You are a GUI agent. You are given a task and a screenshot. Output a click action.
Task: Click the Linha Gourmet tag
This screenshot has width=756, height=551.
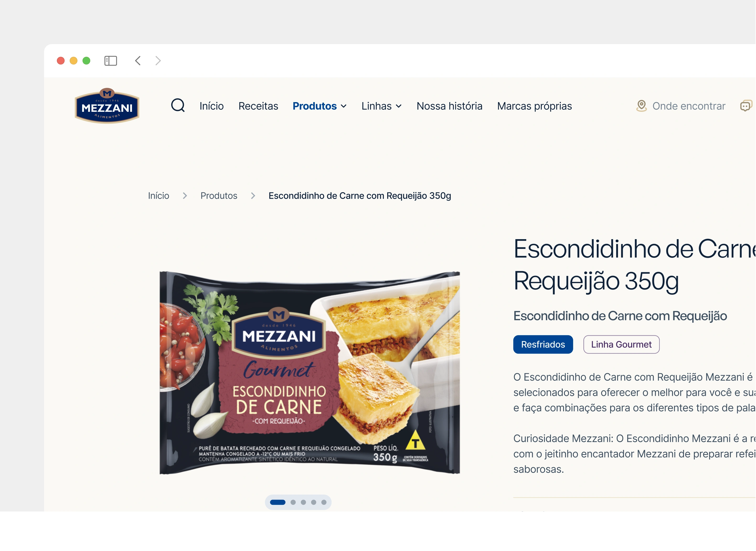coord(621,345)
